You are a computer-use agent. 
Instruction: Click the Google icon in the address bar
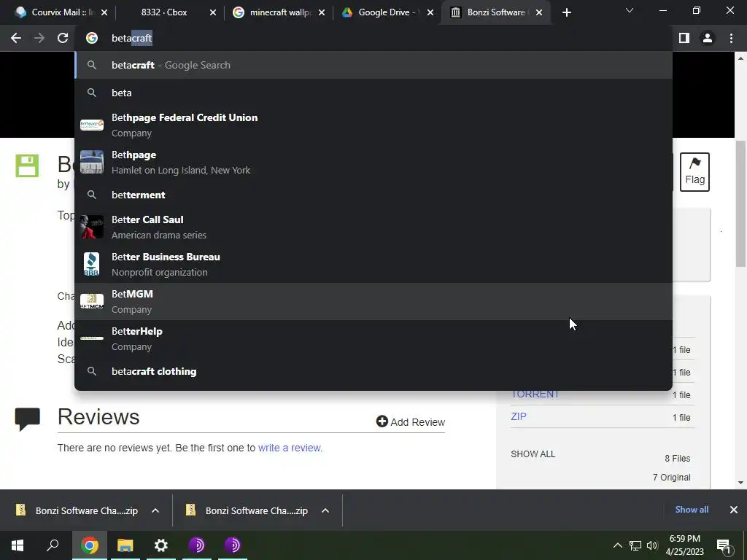pyautogui.click(x=92, y=38)
